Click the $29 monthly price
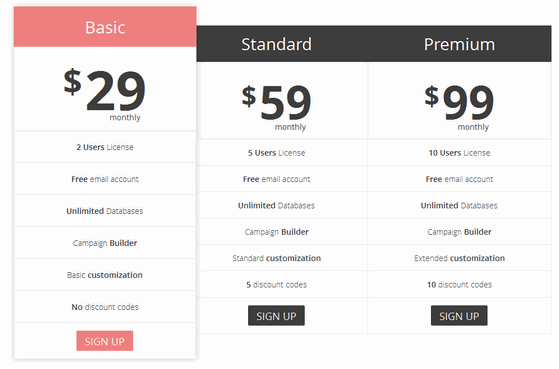Screen dimensions: 559x369 click(x=105, y=93)
